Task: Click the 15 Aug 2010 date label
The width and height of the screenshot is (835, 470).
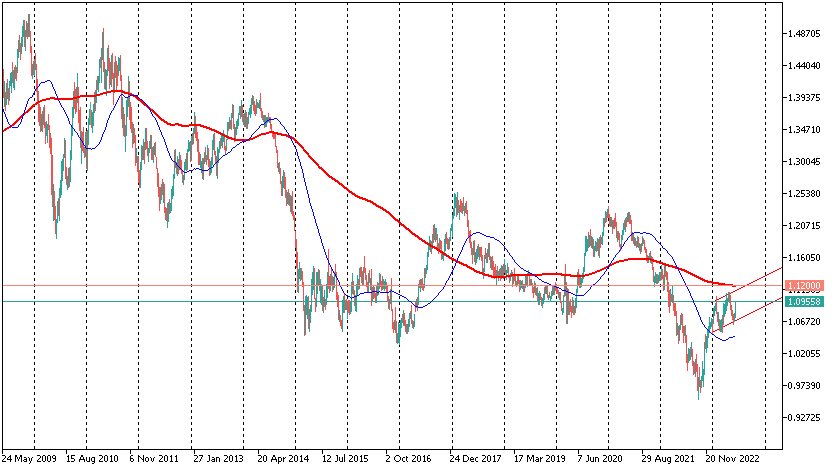Action: 91,461
